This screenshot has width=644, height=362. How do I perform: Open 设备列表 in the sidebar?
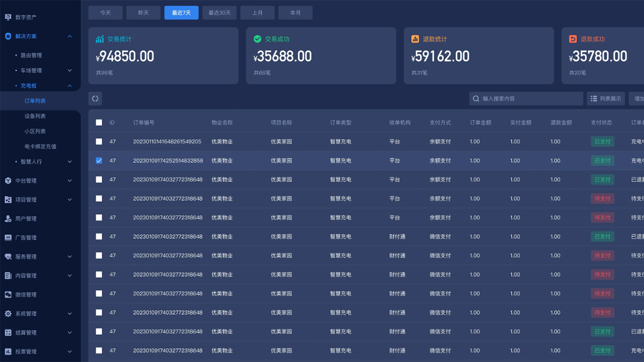click(x=35, y=116)
